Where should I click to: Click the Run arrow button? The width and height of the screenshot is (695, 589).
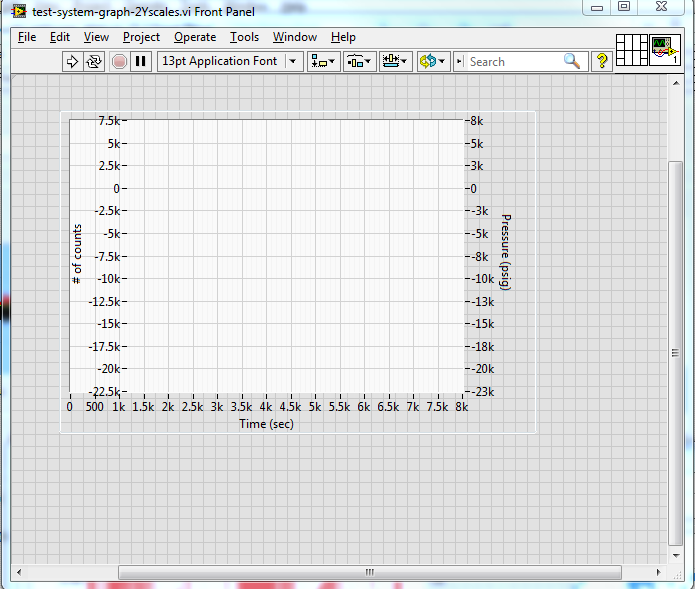[x=72, y=61]
